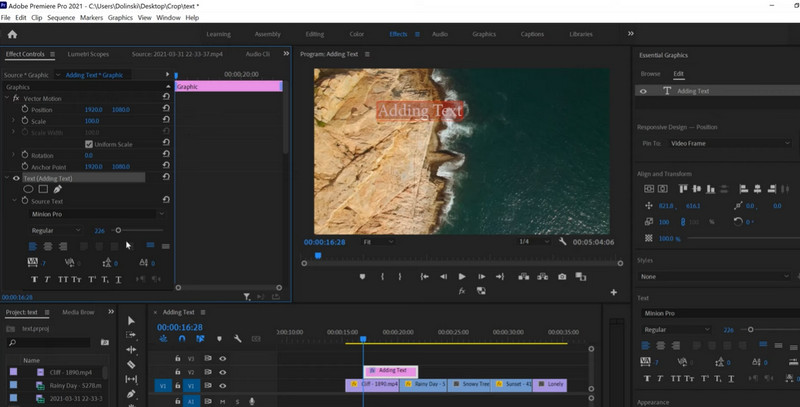The height and width of the screenshot is (407, 800).
Task: Click the program monitor playhead marker
Action: pyautogui.click(x=318, y=256)
